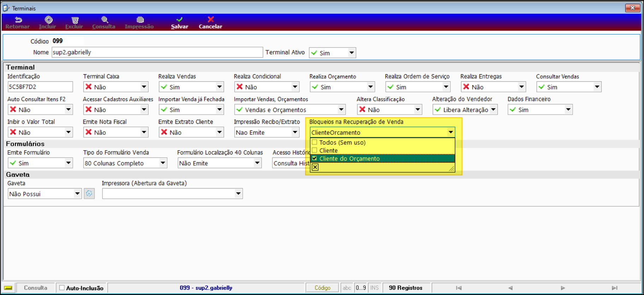
Task: Click the X box closing the Bloqueios list
Action: pyautogui.click(x=315, y=167)
